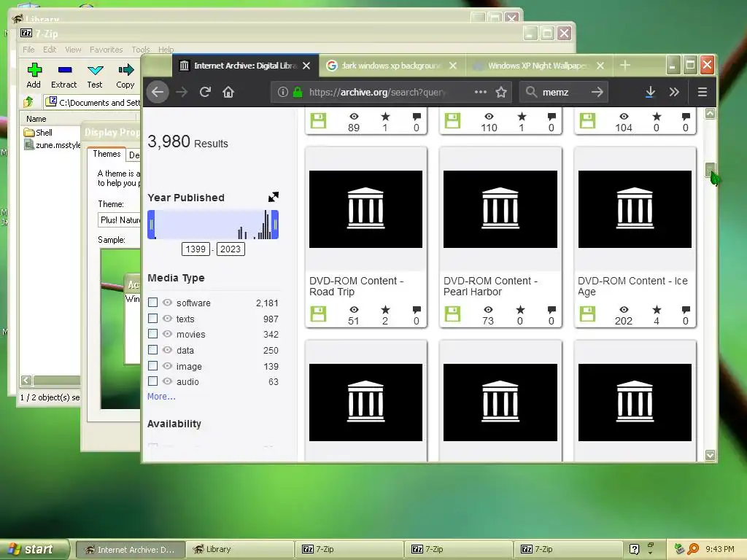Click the Windows start button
Viewport: 747px width, 560px height.
[x=34, y=549]
